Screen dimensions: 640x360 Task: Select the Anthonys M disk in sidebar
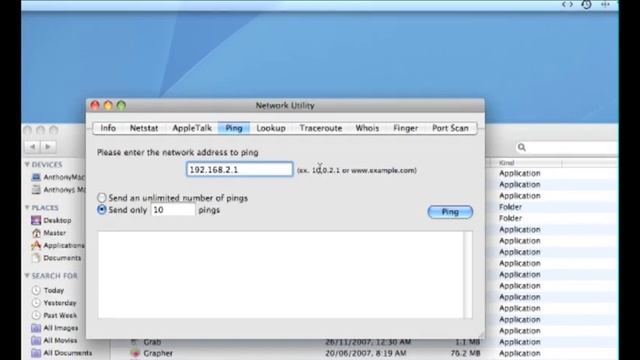[59, 190]
